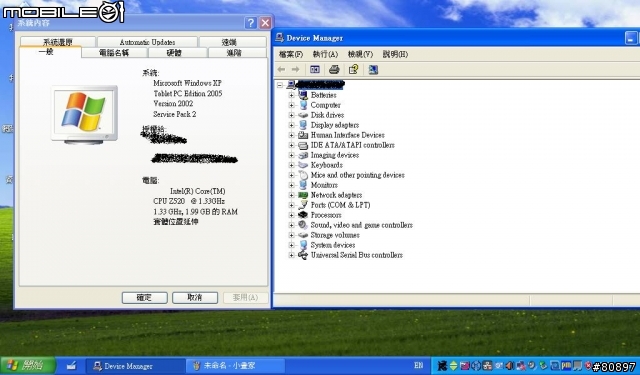
Task: Switch to Device Manager taskbar button
Action: [135, 366]
